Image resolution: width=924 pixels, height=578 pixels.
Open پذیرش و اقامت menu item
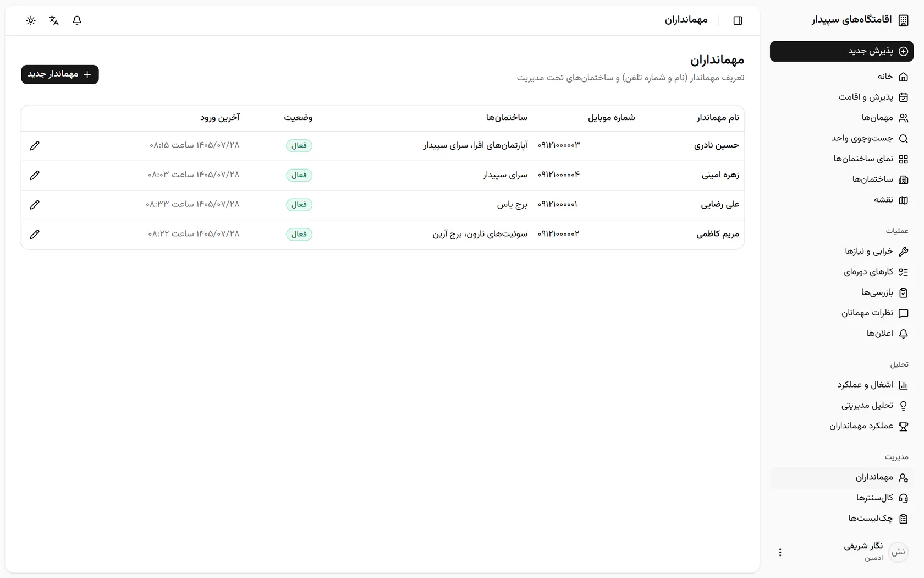coord(842,97)
